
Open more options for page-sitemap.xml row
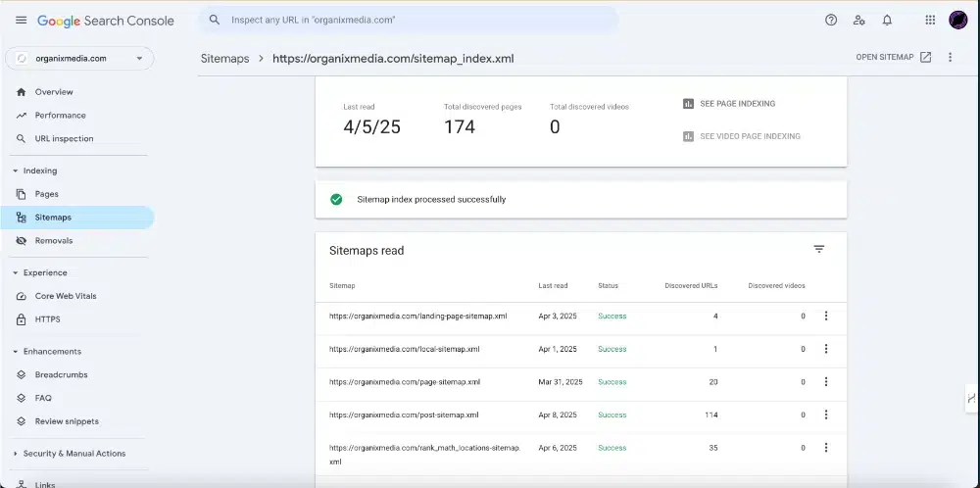(825, 382)
